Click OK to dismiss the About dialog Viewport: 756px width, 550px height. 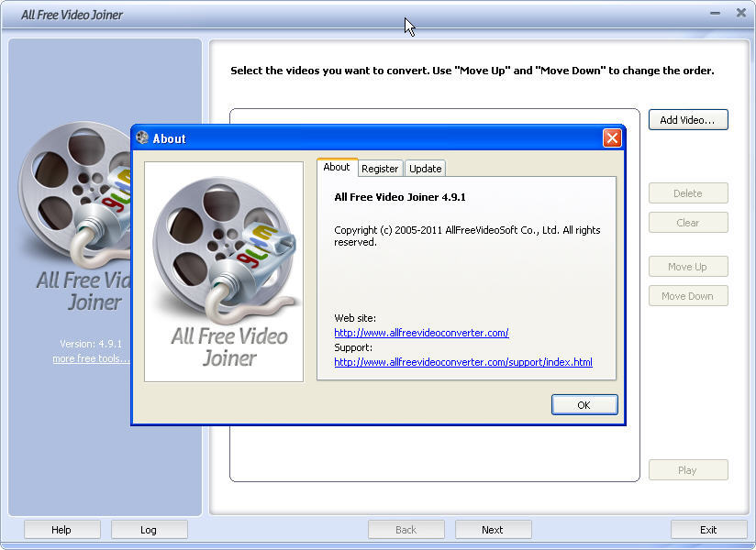tap(584, 404)
